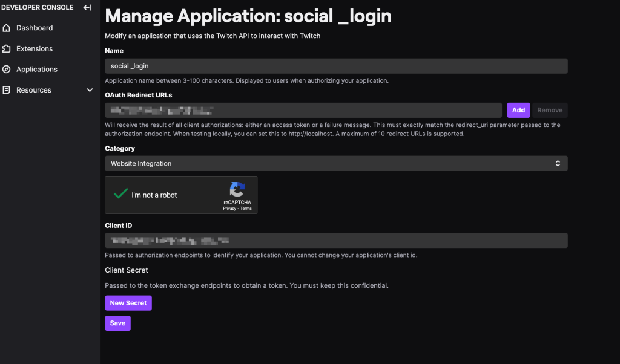Click the reCAPTCHA logo icon
This screenshot has height=364, width=620.
[x=237, y=189]
